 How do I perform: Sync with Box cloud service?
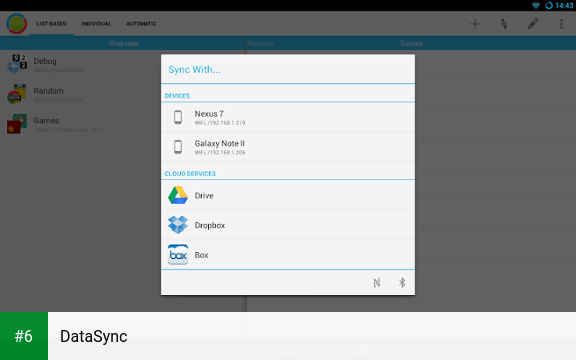pyautogui.click(x=288, y=255)
